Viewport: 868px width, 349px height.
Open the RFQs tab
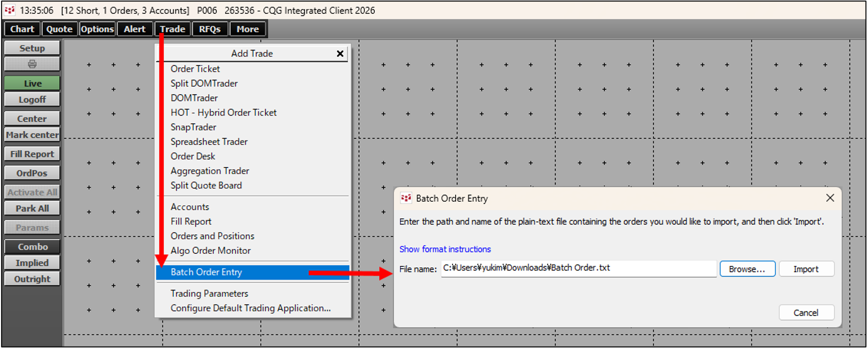coord(210,29)
